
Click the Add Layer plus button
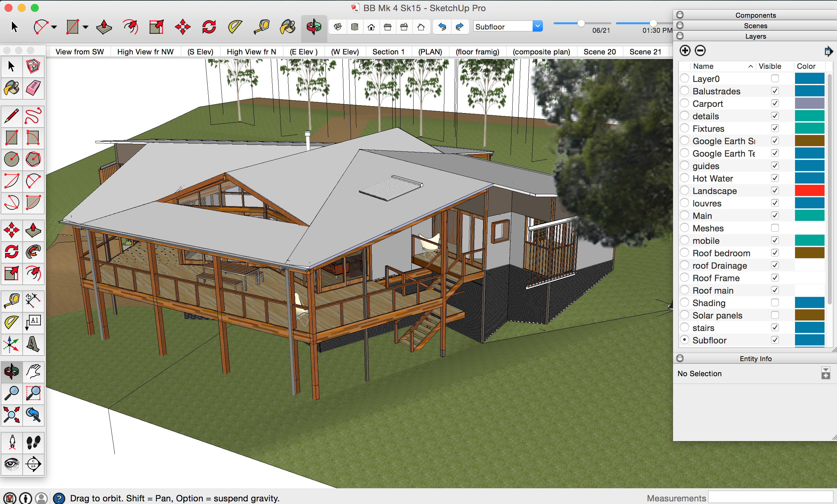[685, 50]
